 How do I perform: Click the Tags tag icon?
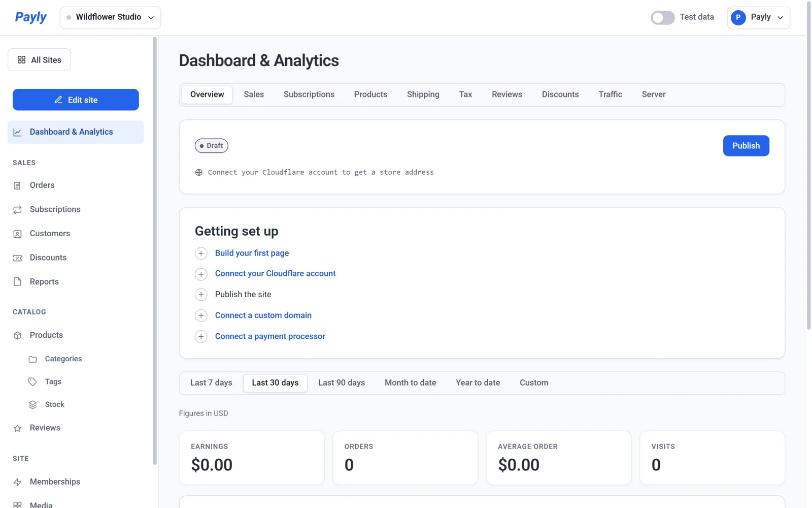32,382
